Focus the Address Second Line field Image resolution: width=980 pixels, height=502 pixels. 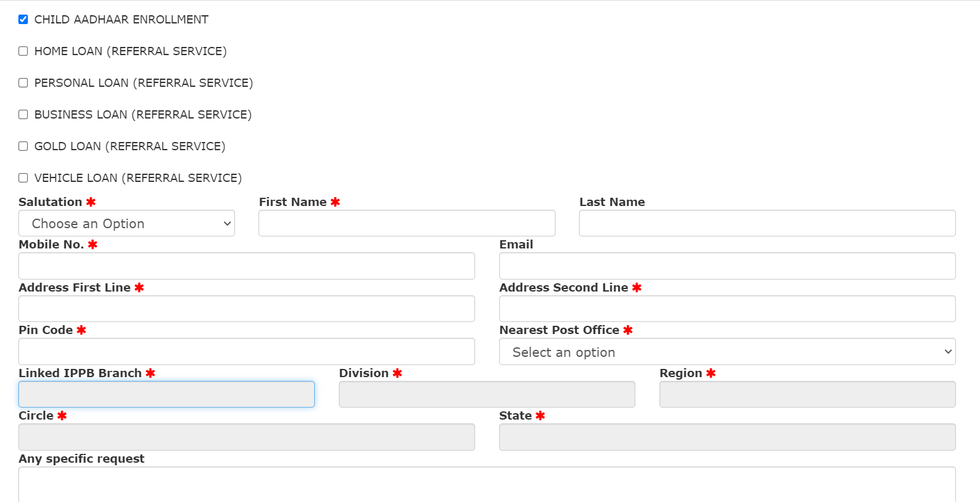click(x=727, y=309)
